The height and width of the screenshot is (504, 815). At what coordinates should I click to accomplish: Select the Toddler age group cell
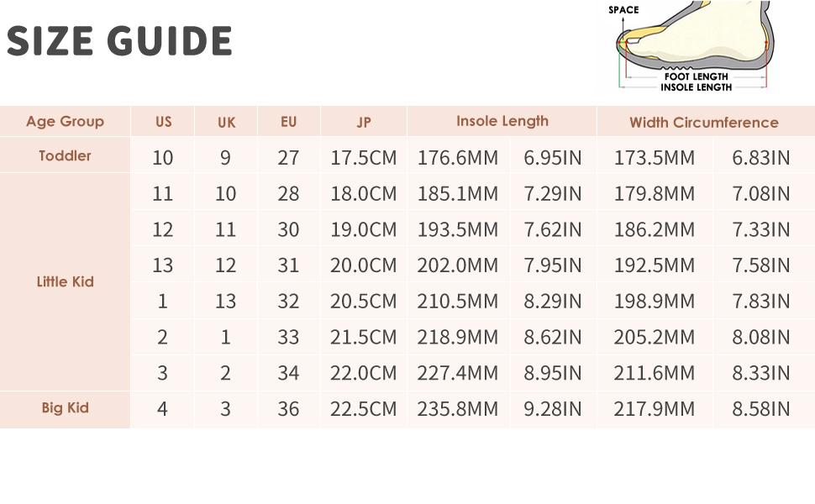click(65, 156)
